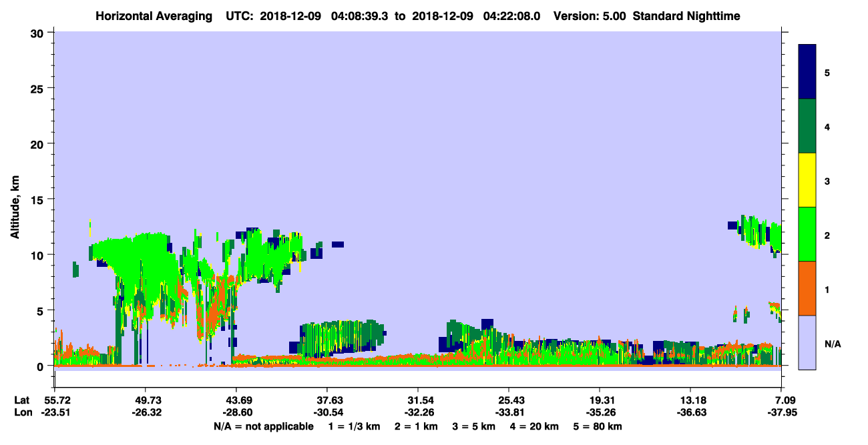Click the longitude value -23.51
868x445 pixels.
point(55,413)
